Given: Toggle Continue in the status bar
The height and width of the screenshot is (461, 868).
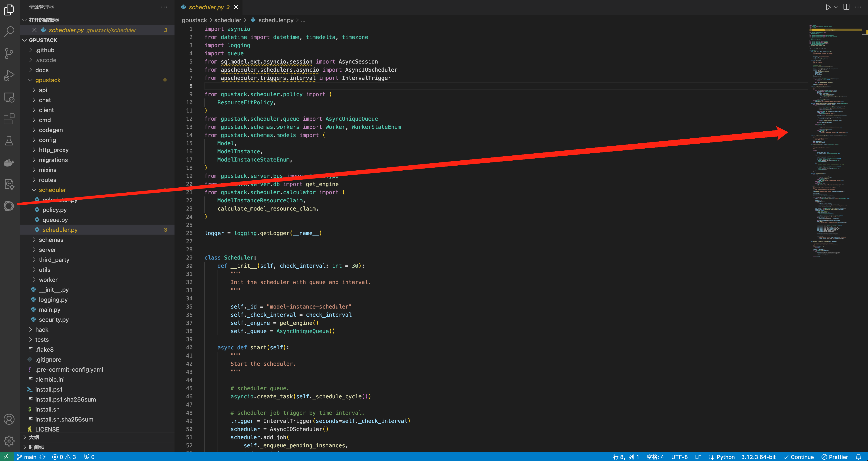Looking at the screenshot, I should [799, 457].
